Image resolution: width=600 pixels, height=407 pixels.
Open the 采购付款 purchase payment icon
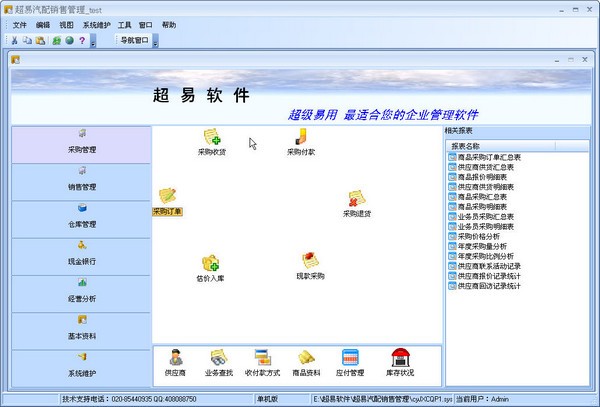[300, 137]
